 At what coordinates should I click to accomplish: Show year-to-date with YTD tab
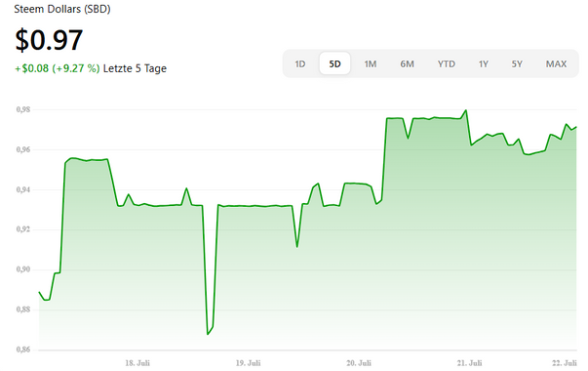click(447, 63)
